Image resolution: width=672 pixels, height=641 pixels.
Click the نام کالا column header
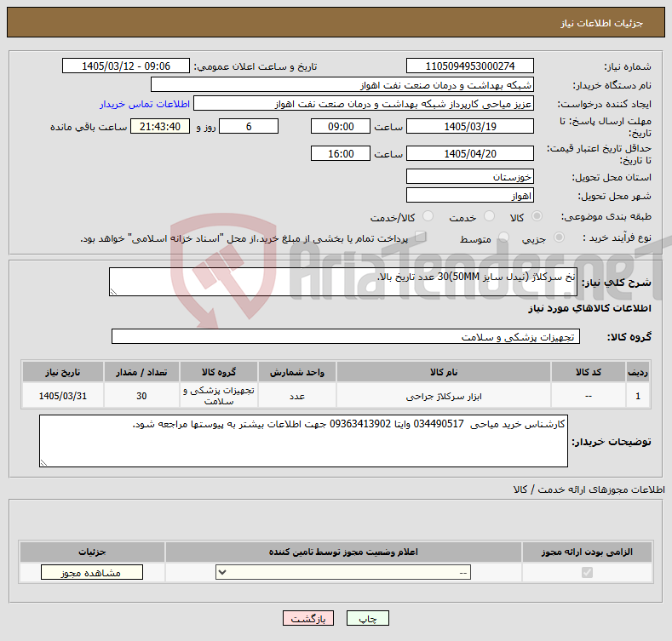point(444,372)
